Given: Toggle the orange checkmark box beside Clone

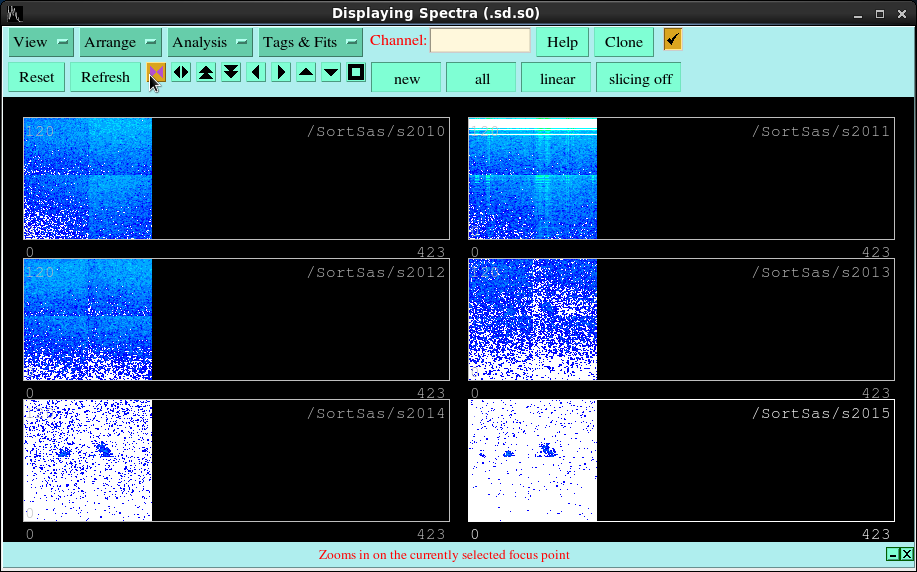Looking at the screenshot, I should (x=673, y=40).
